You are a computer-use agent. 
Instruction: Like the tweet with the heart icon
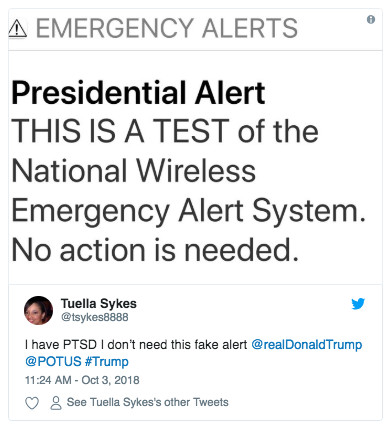click(32, 403)
